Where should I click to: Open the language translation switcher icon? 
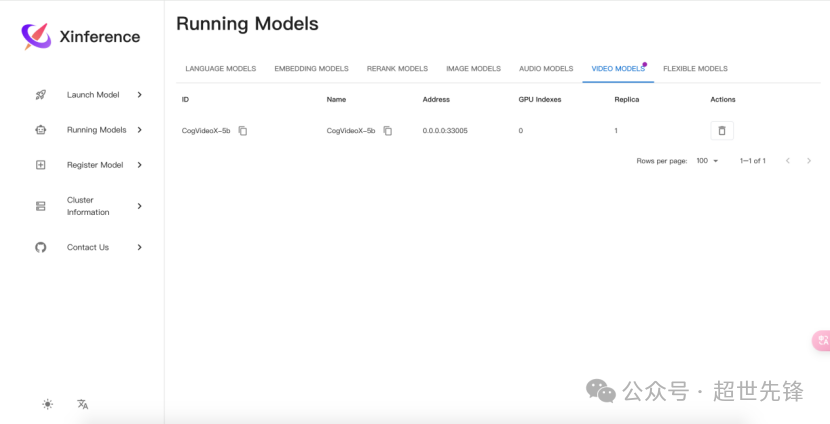click(x=83, y=404)
